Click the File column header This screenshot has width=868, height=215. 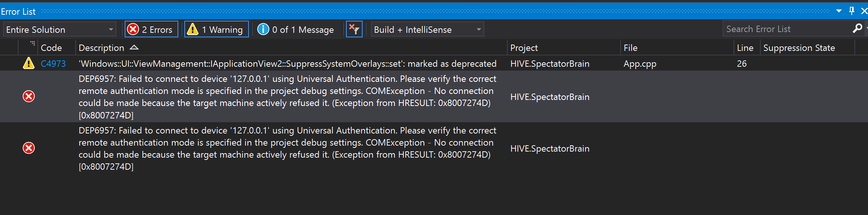pyautogui.click(x=630, y=48)
